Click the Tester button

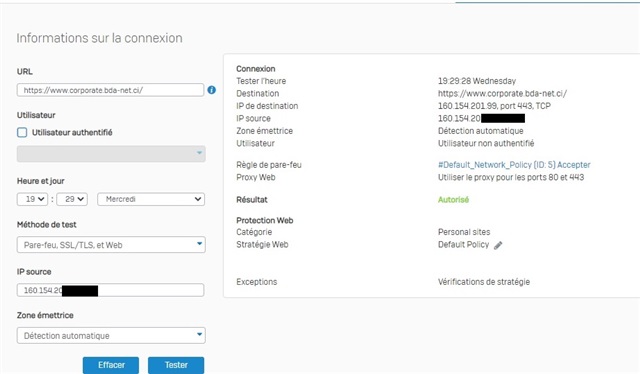176,365
